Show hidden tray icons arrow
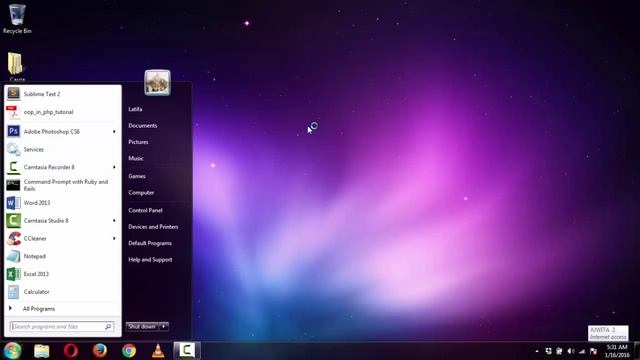The image size is (640, 360). [537, 351]
